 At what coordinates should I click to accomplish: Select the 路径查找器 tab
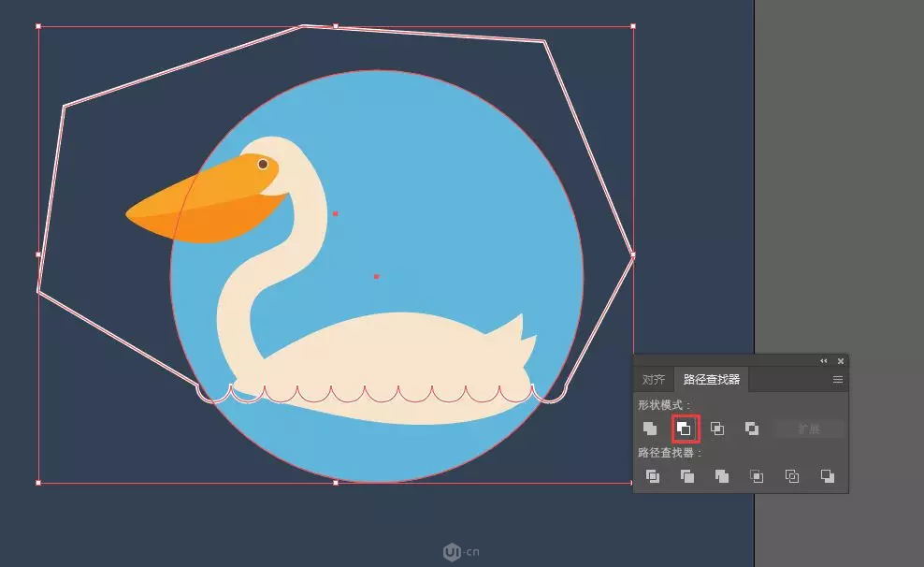tap(712, 380)
